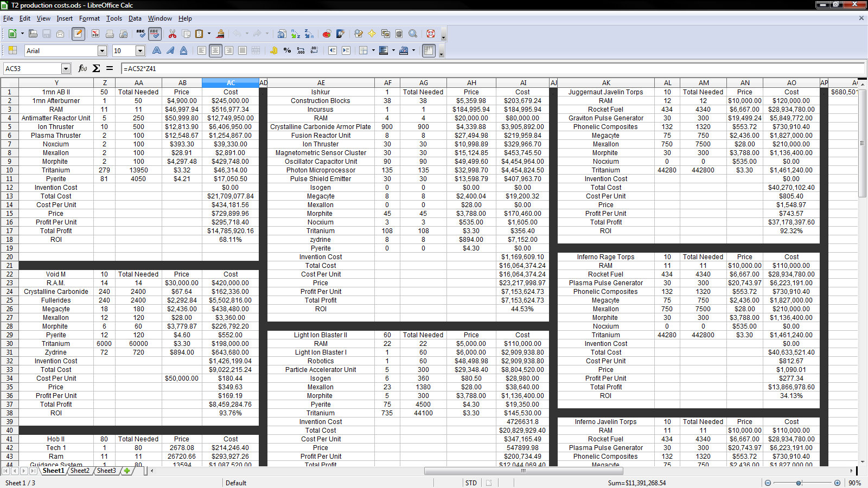
Task: Align cell text left
Action: coord(202,50)
